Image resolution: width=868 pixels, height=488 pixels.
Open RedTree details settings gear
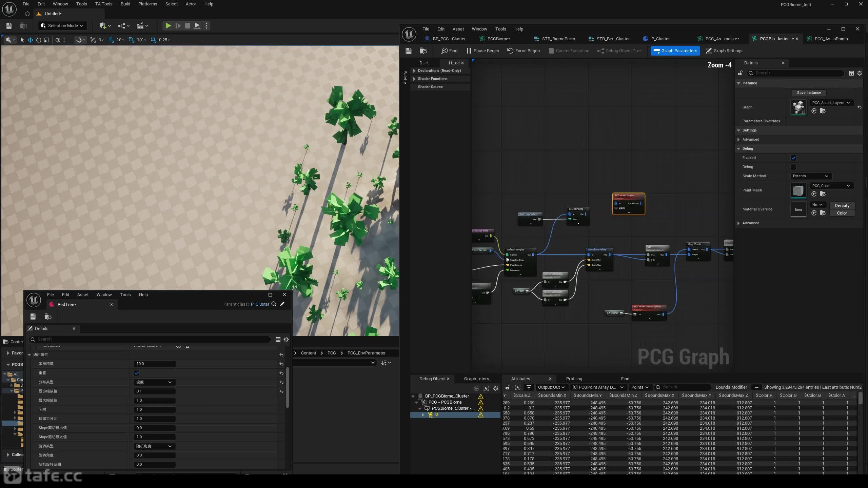point(286,340)
